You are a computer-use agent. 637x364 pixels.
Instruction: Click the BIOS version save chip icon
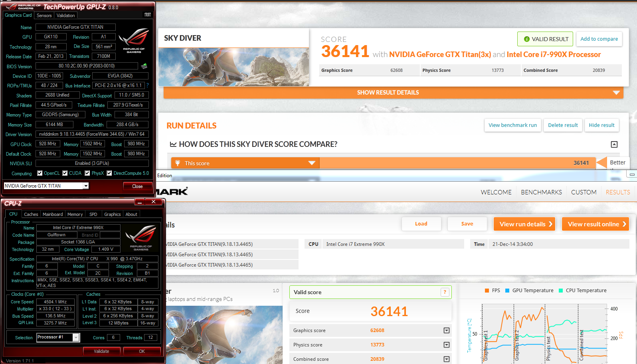click(144, 66)
